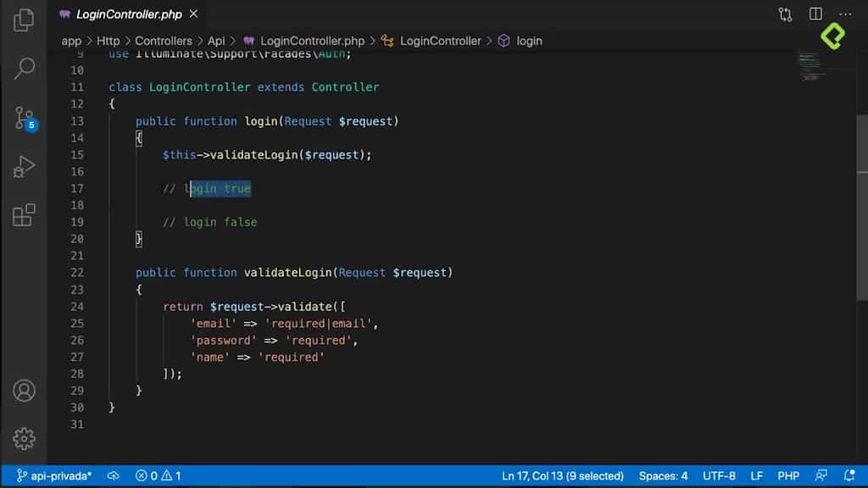Open Source Control view showing 5 changes
The width and height of the screenshot is (868, 488).
tap(25, 119)
